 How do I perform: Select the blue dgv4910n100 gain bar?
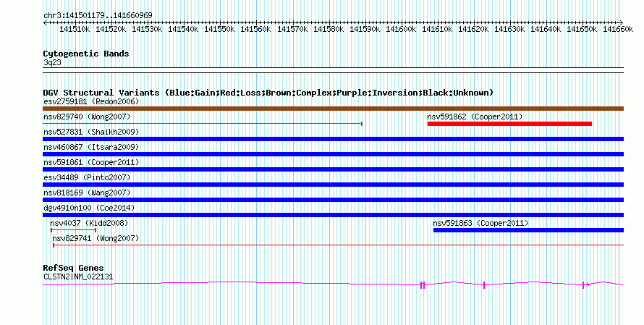point(333,215)
